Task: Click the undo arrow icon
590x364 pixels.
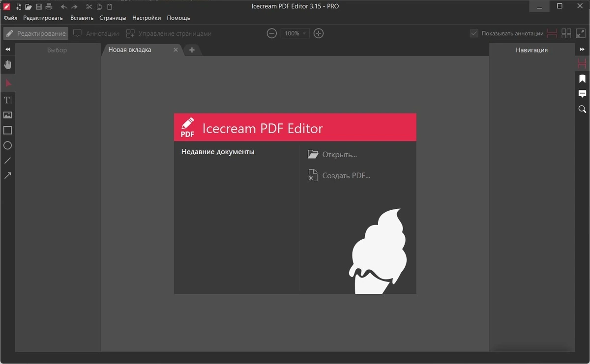Action: [x=64, y=7]
